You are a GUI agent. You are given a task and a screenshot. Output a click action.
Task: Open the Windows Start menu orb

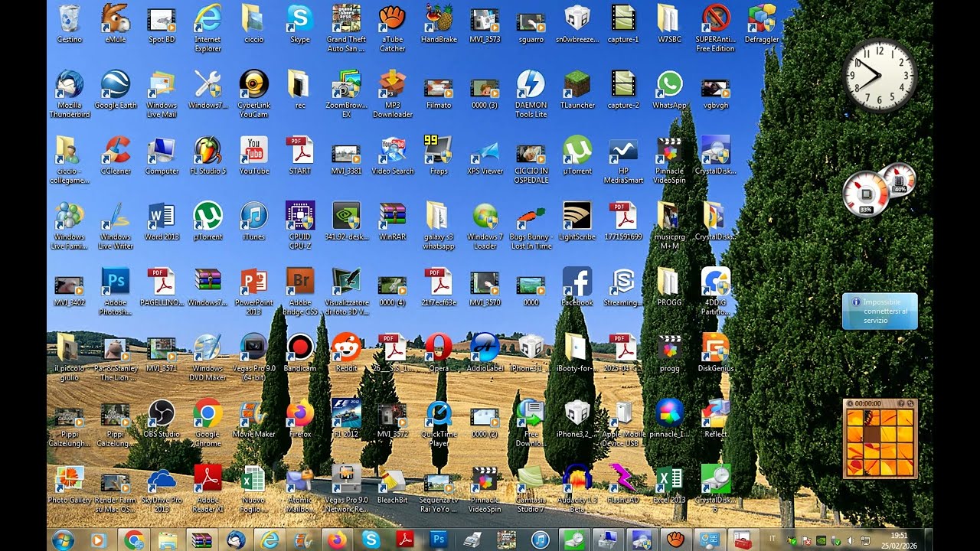(x=63, y=540)
